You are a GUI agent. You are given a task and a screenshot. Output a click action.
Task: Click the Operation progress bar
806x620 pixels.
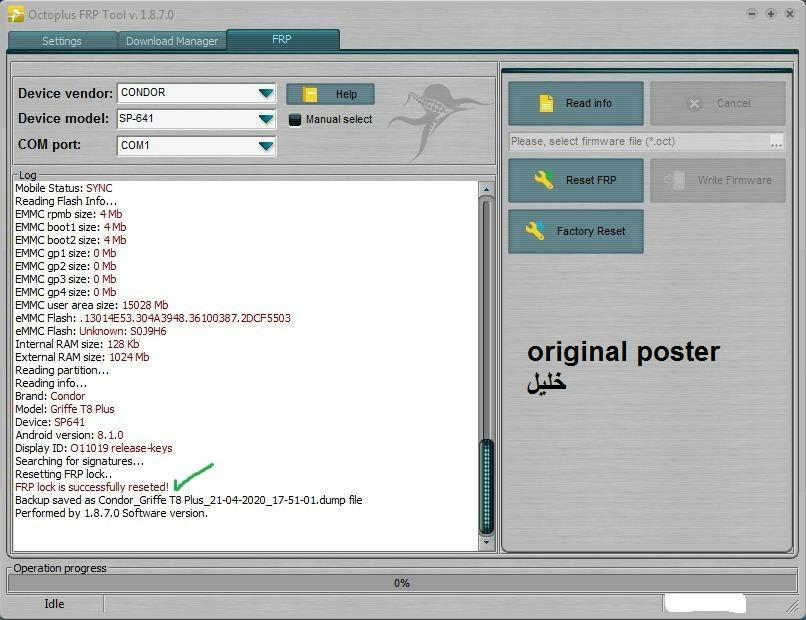401,583
